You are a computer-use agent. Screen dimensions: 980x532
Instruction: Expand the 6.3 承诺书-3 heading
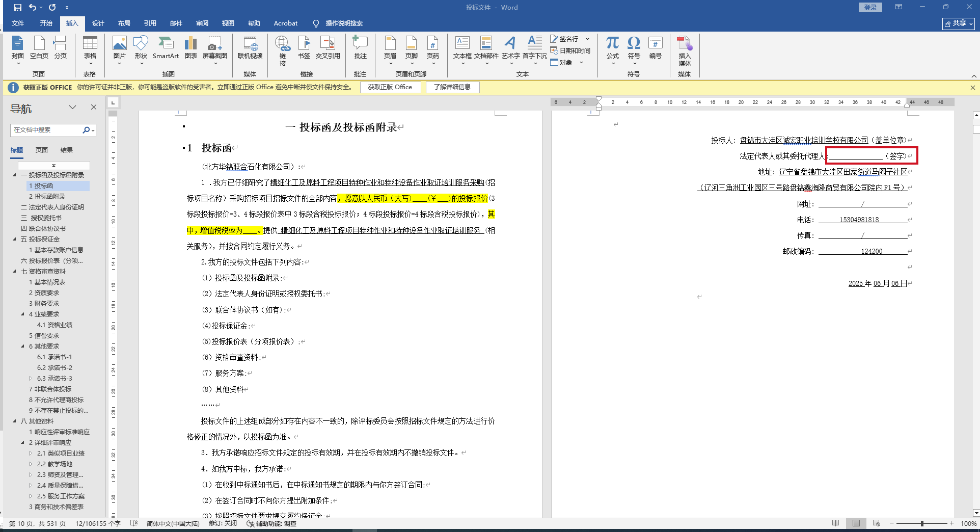(31, 378)
